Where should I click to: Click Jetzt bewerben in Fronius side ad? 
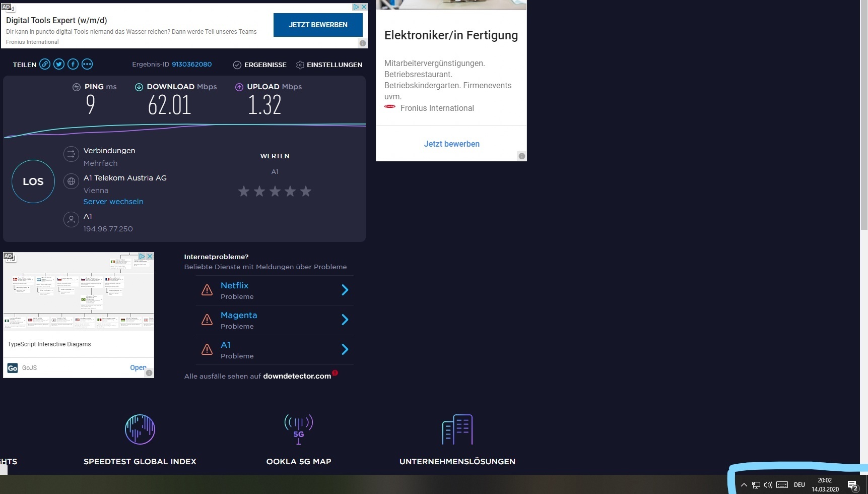(451, 144)
